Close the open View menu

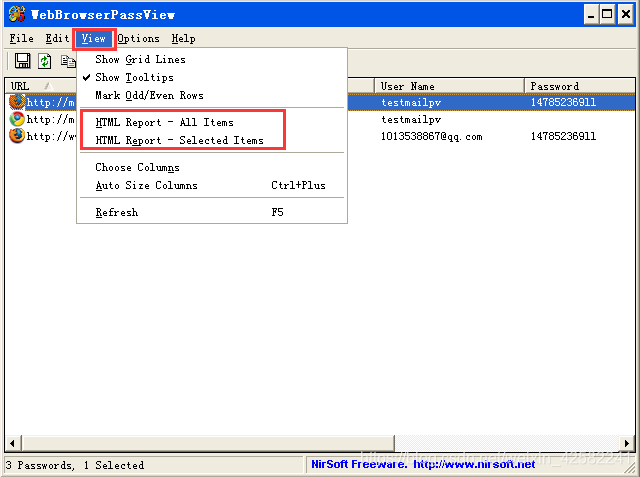click(x=94, y=39)
